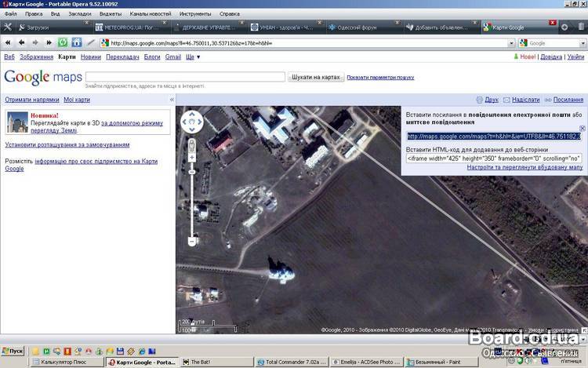This screenshot has height=368, width=588.
Task: Switch to The Bat! taskbar window
Action: coord(217,363)
